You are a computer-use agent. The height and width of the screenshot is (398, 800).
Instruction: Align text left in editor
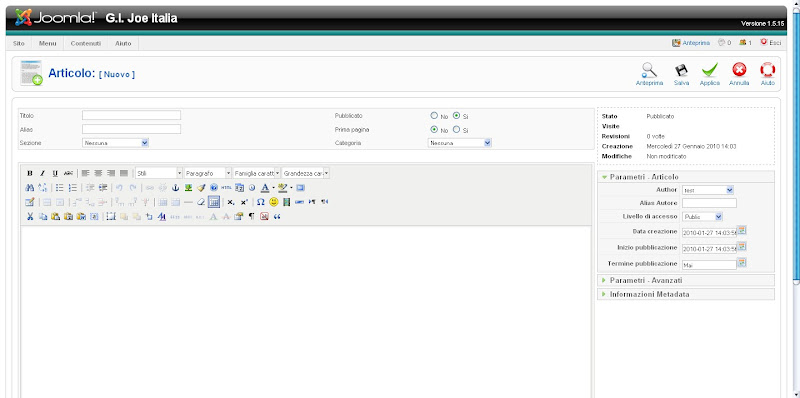pyautogui.click(x=85, y=173)
